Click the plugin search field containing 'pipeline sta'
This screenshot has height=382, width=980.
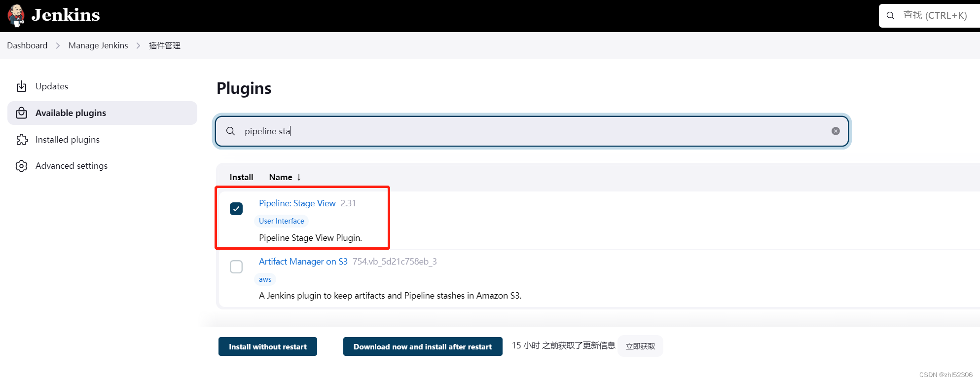pos(532,131)
